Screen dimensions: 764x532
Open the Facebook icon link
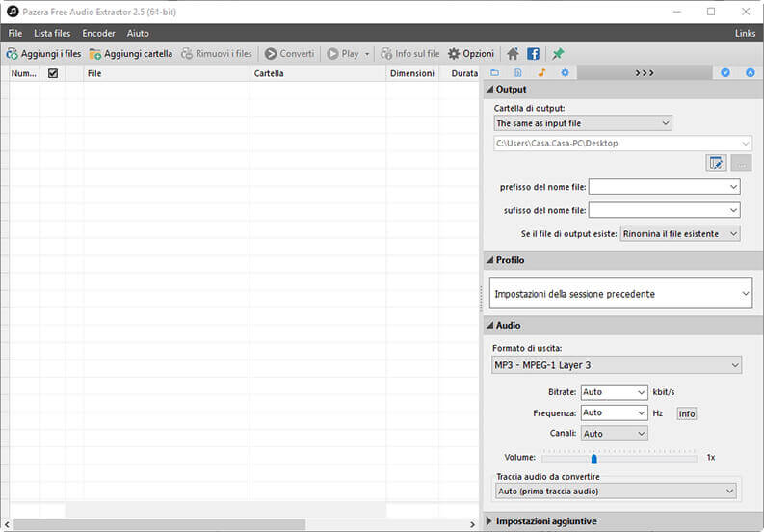(533, 54)
